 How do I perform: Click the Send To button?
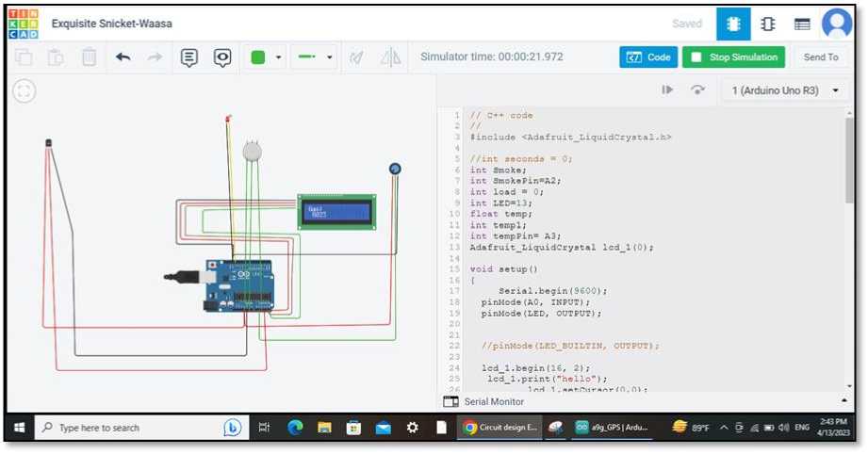820,57
